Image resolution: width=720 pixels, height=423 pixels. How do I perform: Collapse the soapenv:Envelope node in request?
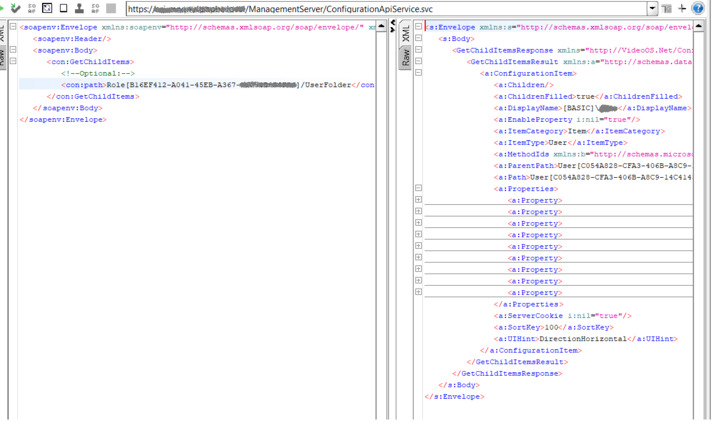[x=13, y=27]
